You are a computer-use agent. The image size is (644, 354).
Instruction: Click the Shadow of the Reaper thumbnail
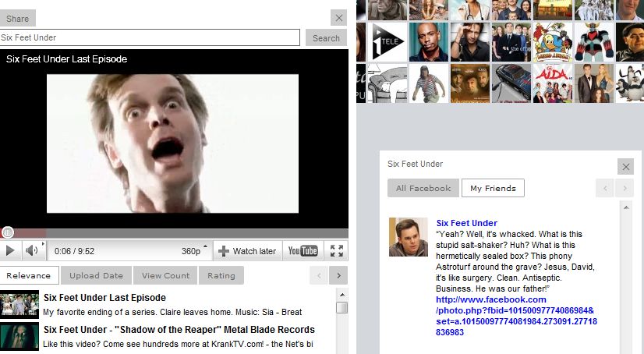[x=19, y=336]
